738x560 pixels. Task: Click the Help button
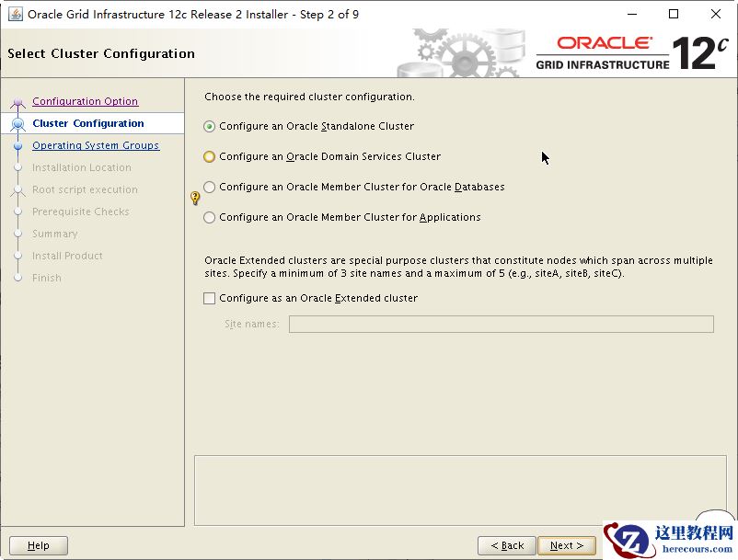click(39, 545)
